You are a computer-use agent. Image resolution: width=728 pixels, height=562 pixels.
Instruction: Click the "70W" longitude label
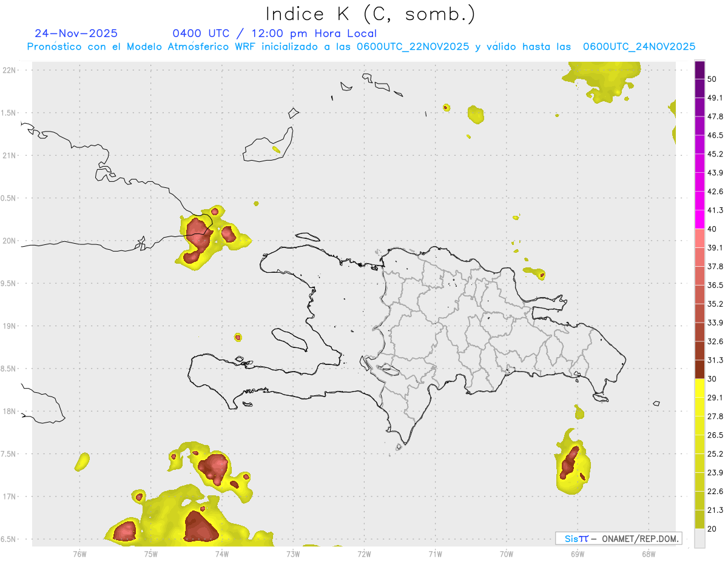[x=507, y=554]
